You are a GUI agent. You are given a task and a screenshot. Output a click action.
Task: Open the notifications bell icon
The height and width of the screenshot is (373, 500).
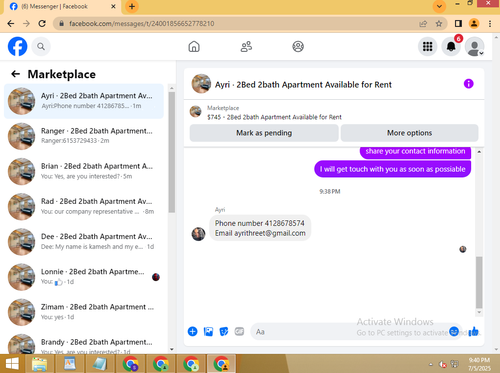pos(451,46)
